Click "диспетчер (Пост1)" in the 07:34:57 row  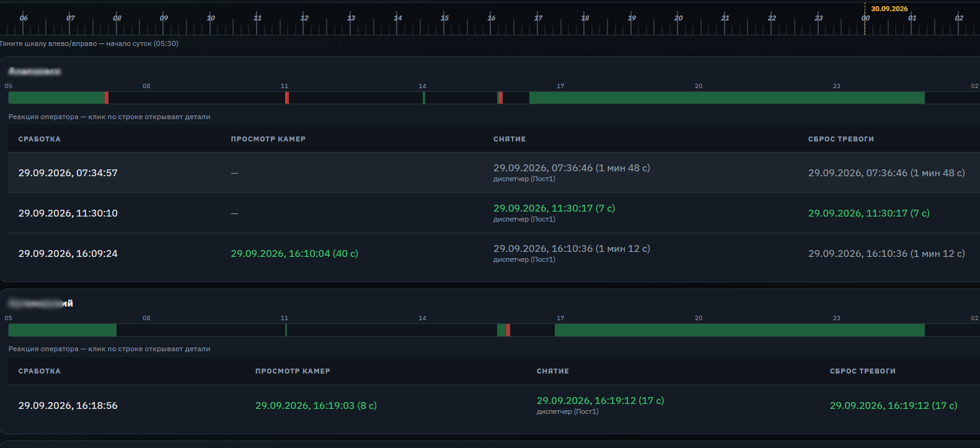coord(524,179)
